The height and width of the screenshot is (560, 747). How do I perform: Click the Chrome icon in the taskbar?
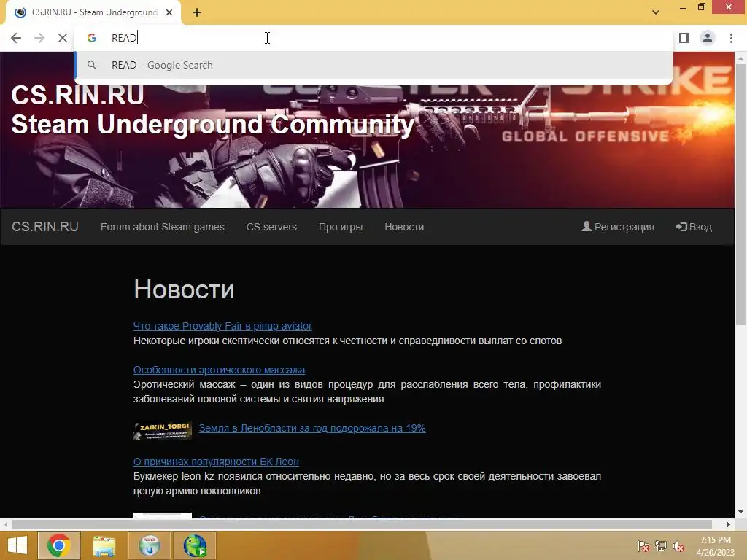coord(59,545)
